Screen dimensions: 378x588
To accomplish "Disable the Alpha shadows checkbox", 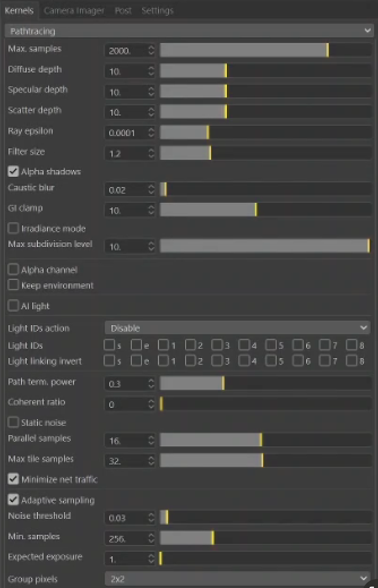I will (14, 171).
